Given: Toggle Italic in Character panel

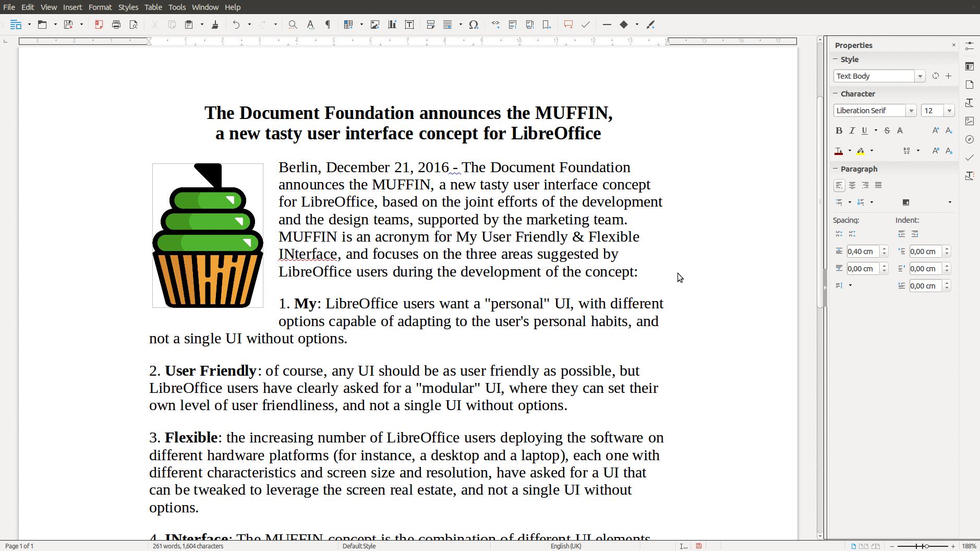Looking at the screenshot, I should (852, 130).
